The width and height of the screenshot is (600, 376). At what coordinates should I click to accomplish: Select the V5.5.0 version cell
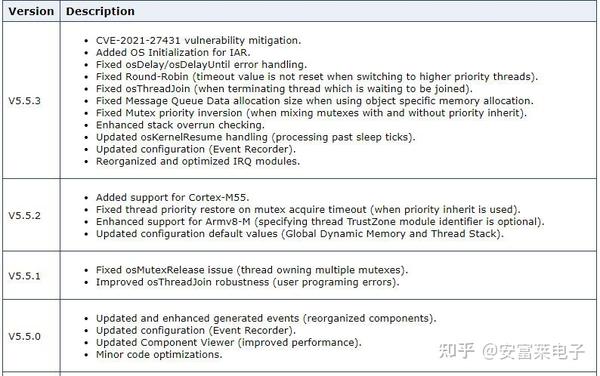click(31, 336)
